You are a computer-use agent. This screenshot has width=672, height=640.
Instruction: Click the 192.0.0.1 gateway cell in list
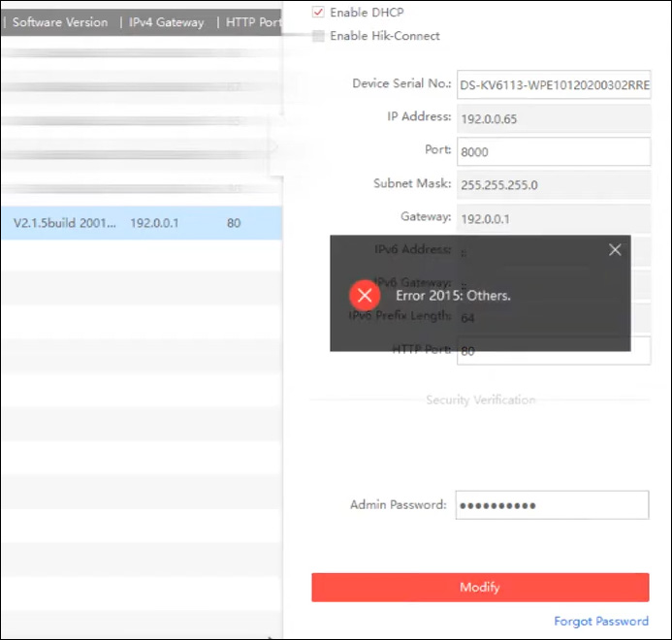(154, 223)
